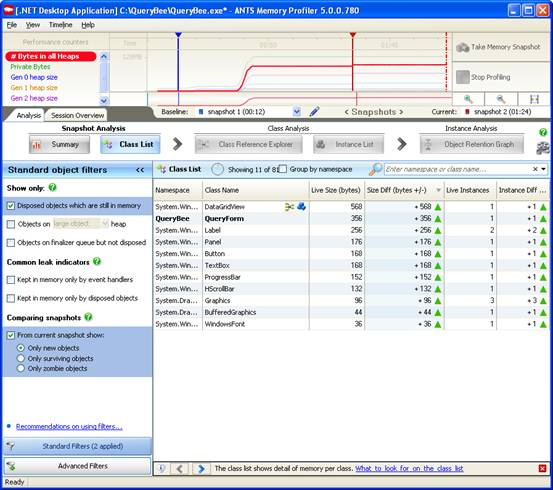Open Recommendations on using filters link
This screenshot has width=553, height=490.
point(69,427)
